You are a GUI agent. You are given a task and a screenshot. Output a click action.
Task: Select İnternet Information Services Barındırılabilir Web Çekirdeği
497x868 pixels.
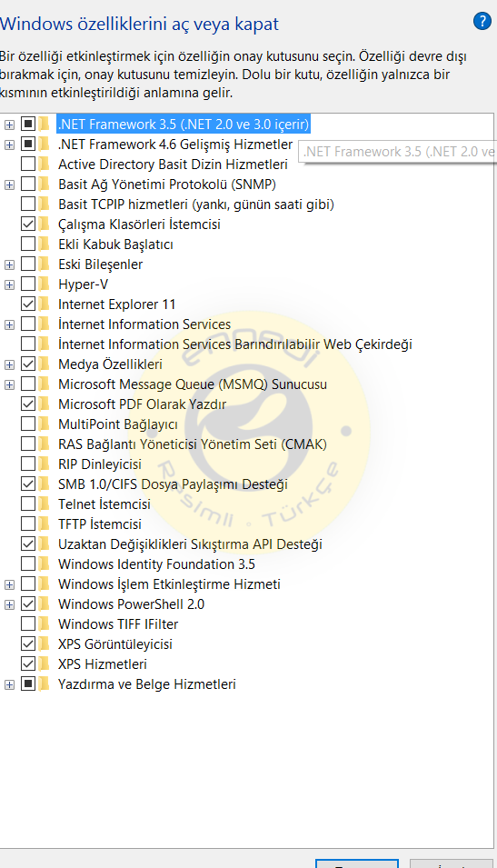coord(235,344)
